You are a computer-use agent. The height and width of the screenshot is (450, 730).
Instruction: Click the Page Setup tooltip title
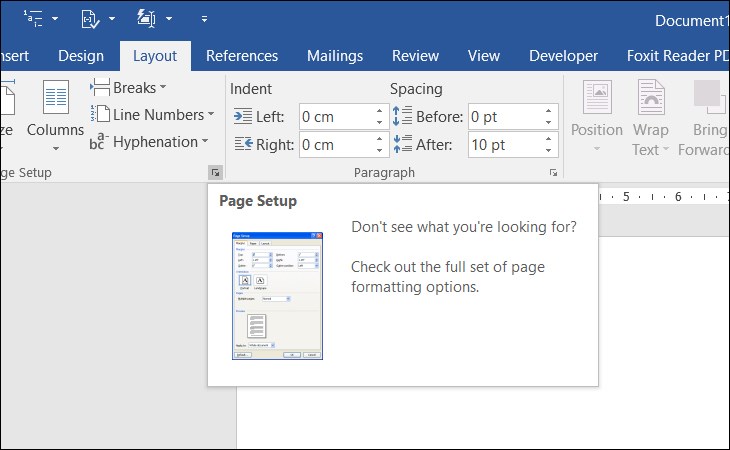point(258,201)
